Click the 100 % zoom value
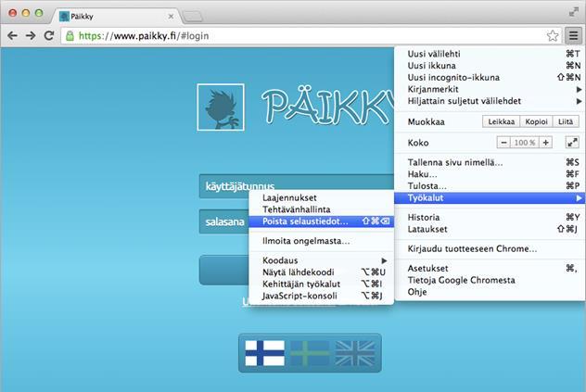This screenshot has width=586, height=392. [525, 143]
